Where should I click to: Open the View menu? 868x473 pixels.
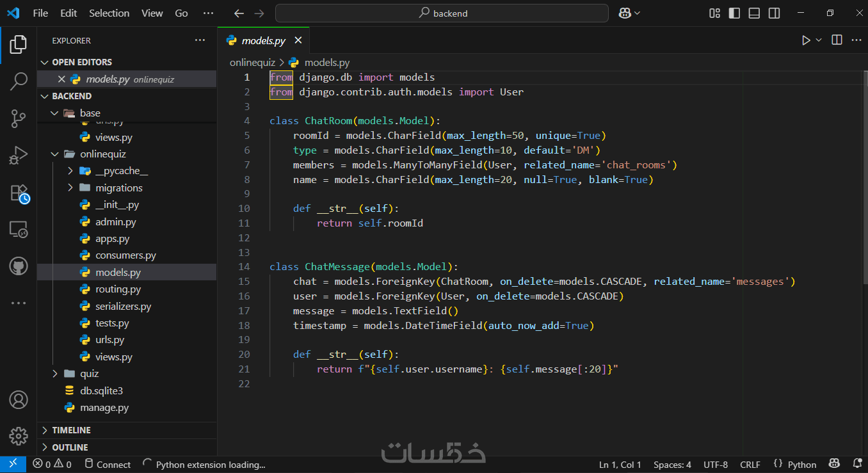(152, 13)
